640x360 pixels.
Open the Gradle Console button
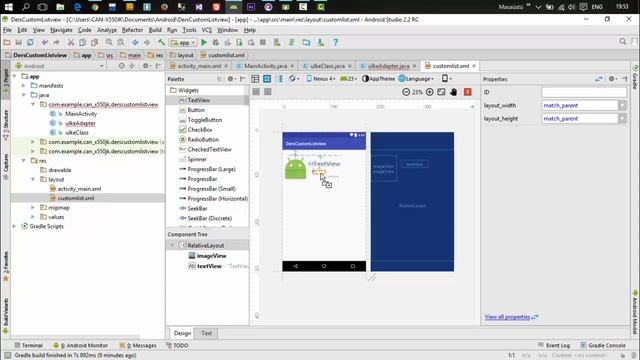[x=603, y=345]
